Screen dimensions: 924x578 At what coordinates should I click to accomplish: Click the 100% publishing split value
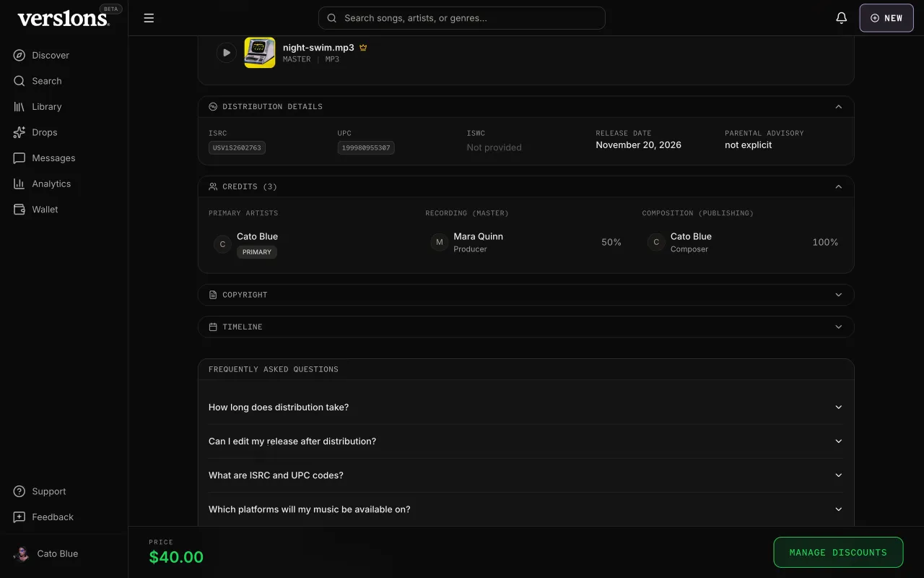pos(825,243)
